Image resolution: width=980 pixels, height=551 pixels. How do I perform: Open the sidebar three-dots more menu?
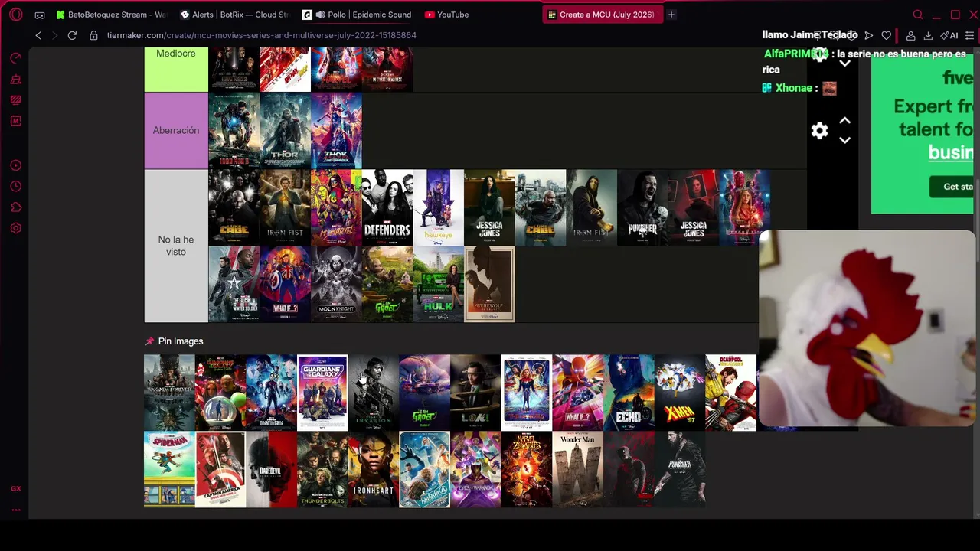tap(16, 510)
